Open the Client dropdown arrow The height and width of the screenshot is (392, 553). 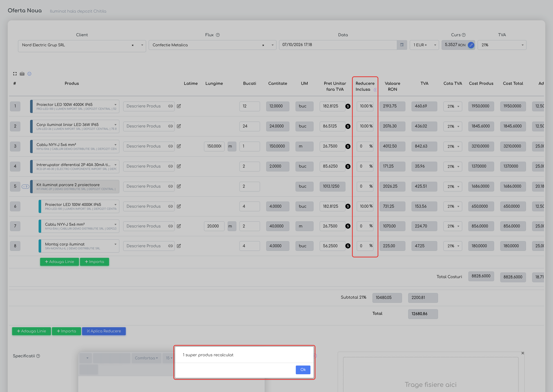142,45
